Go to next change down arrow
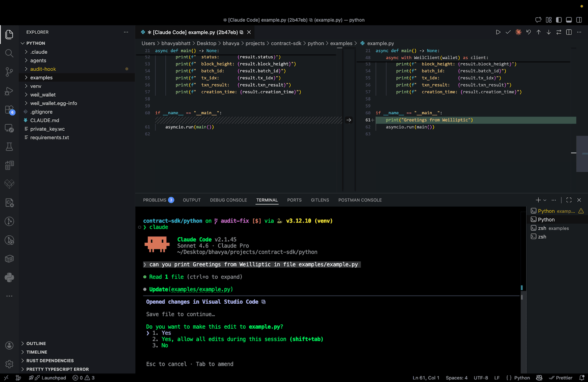 549,32
